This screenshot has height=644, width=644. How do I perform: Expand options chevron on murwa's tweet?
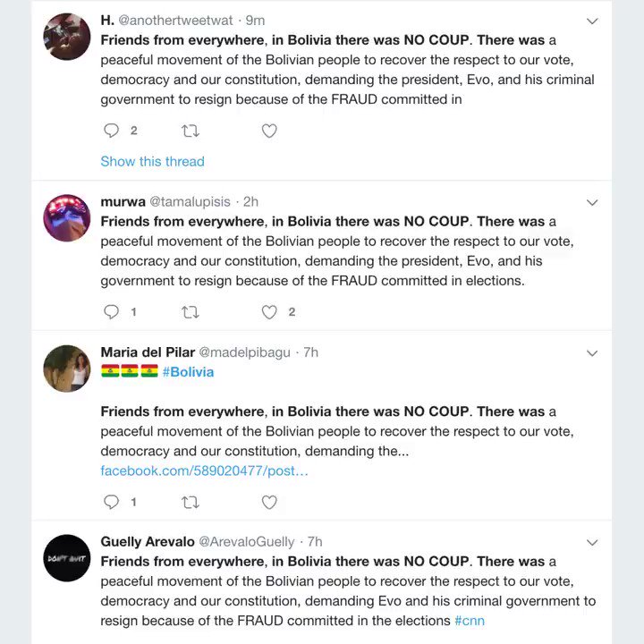[x=592, y=202]
